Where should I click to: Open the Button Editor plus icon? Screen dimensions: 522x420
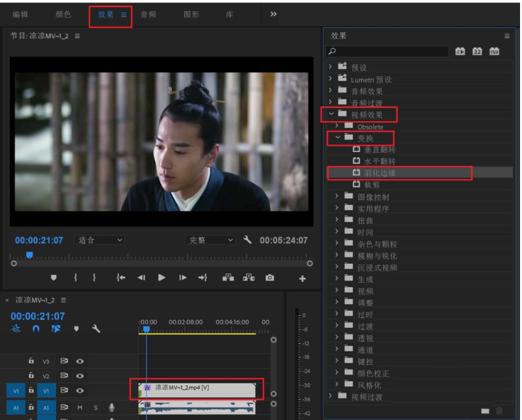coord(302,278)
